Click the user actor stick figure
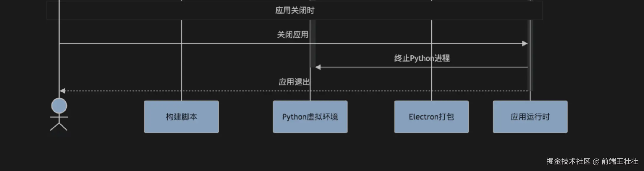 59,114
